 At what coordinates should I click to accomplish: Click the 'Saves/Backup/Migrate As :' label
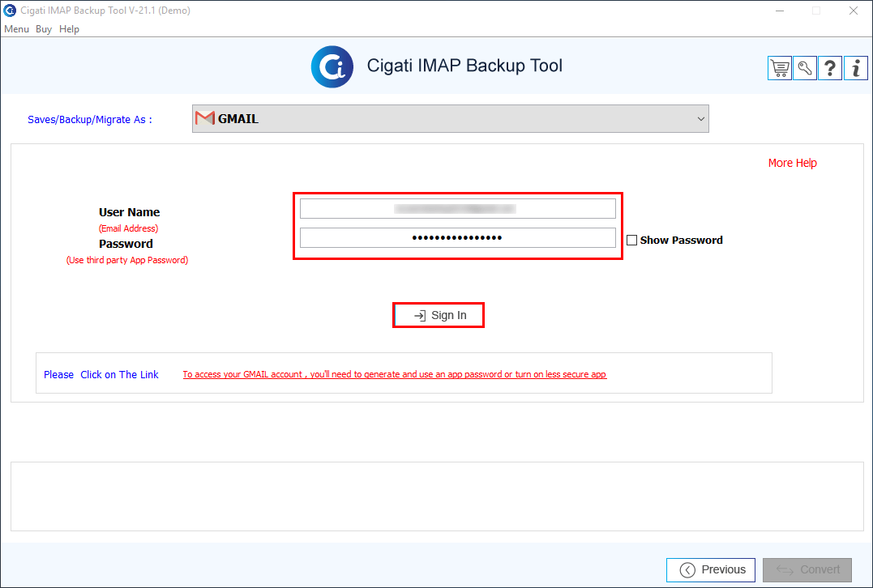click(90, 120)
